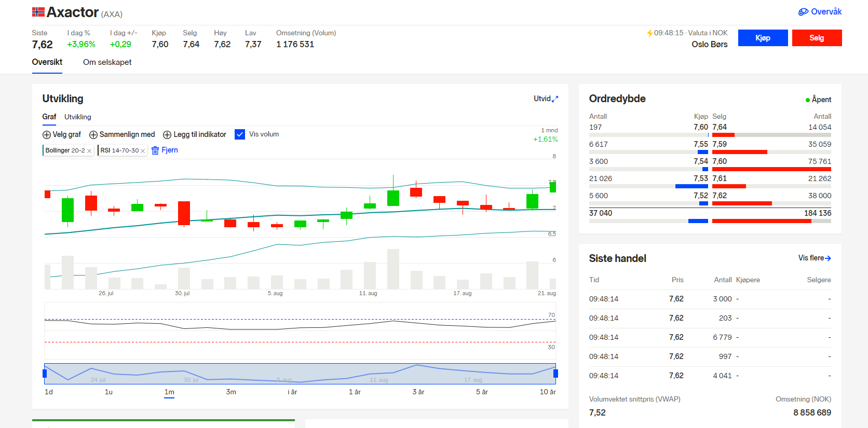Click the volume figure 1 176 531
The image size is (868, 428).
[295, 45]
